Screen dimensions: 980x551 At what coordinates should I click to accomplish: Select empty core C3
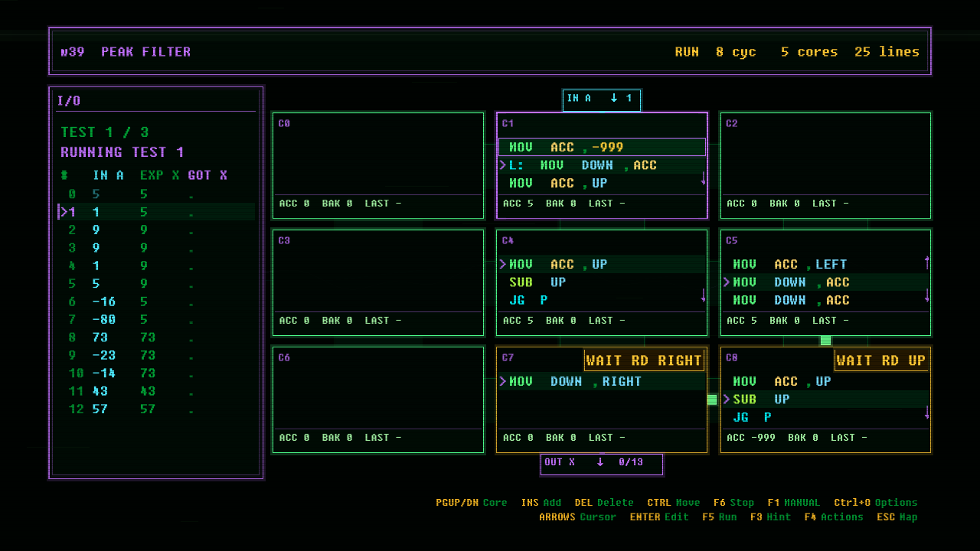(x=378, y=282)
